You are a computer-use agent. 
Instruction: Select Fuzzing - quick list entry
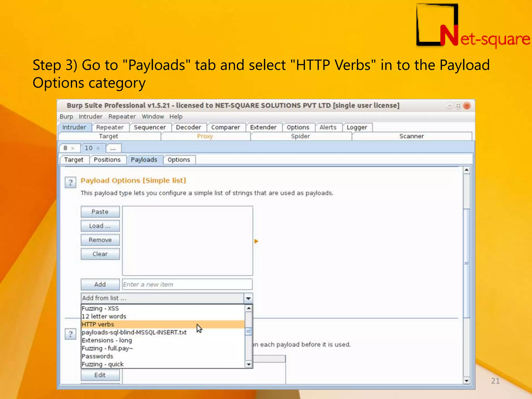coord(163,364)
